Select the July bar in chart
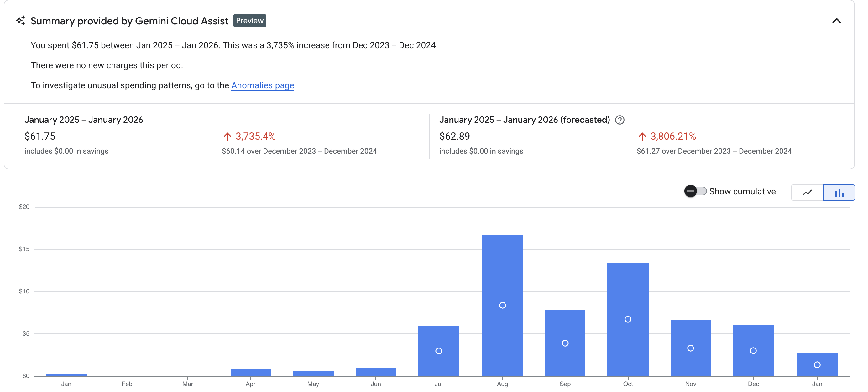This screenshot has width=868, height=392. click(x=438, y=351)
